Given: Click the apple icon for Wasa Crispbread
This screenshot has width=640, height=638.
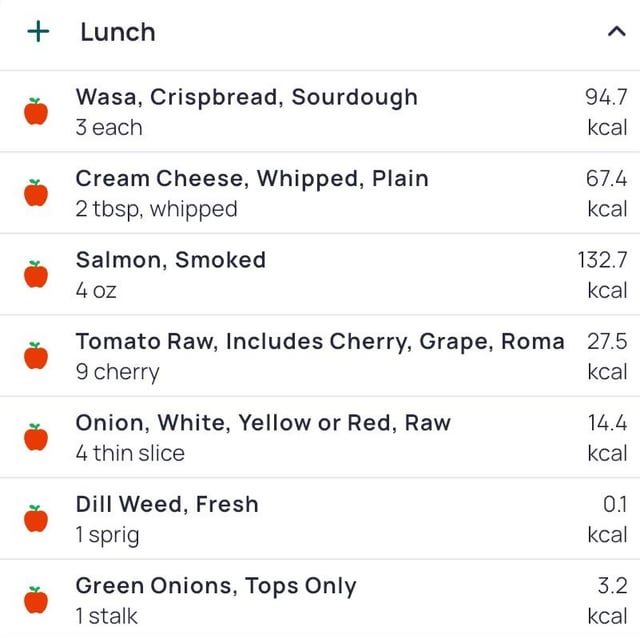Looking at the screenshot, I should (36, 111).
